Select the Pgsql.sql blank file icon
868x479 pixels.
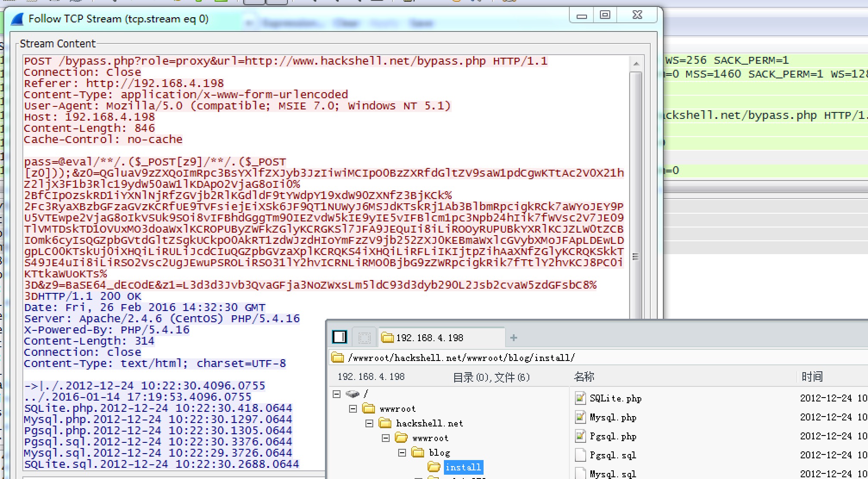pyautogui.click(x=580, y=455)
